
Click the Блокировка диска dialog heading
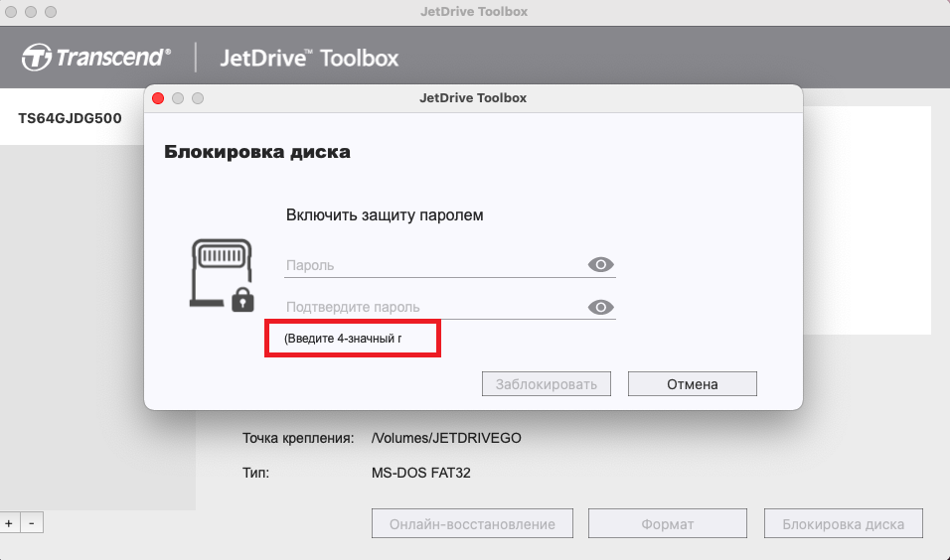tap(257, 151)
